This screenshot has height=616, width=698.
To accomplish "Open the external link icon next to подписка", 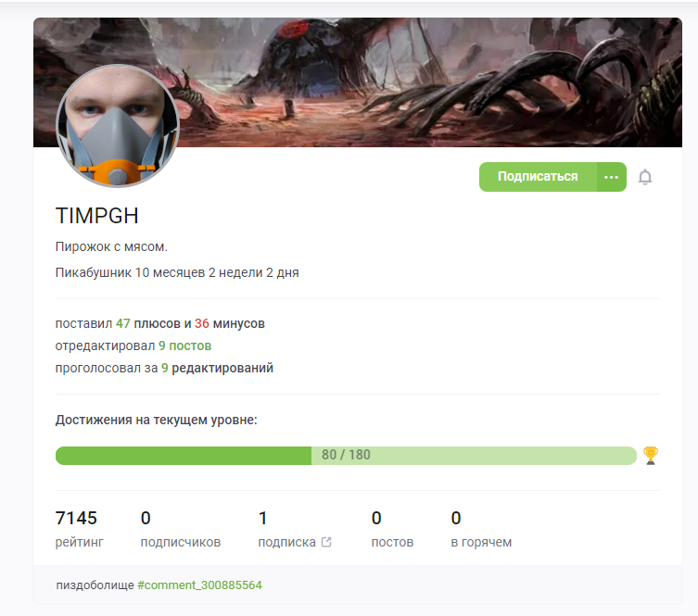I will click(326, 542).
